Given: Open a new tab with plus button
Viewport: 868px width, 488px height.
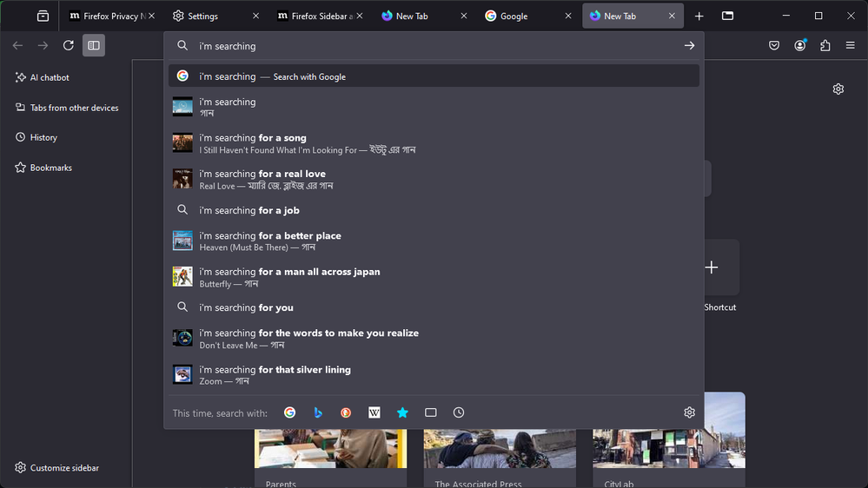Looking at the screenshot, I should pos(699,16).
